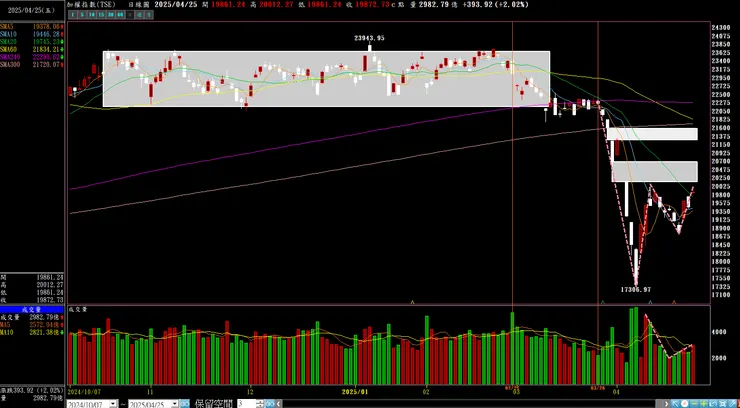The height and width of the screenshot is (408, 740).
Task: Click the 23943.95 high price label
Action: (369, 38)
